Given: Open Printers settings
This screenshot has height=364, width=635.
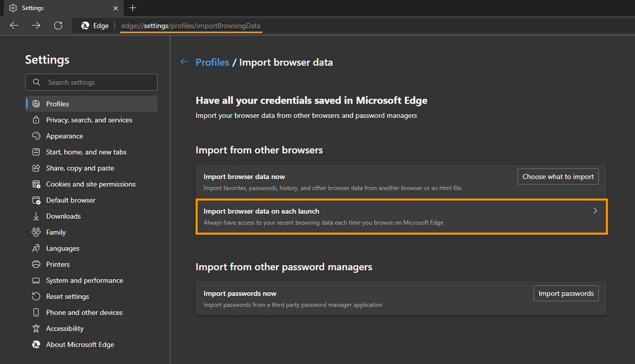Looking at the screenshot, I should coord(91,264).
